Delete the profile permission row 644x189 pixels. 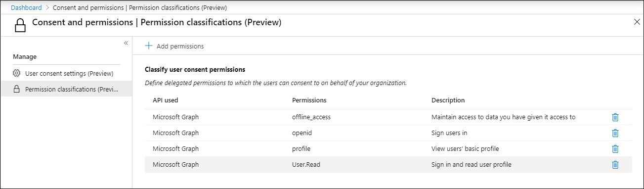coord(615,149)
